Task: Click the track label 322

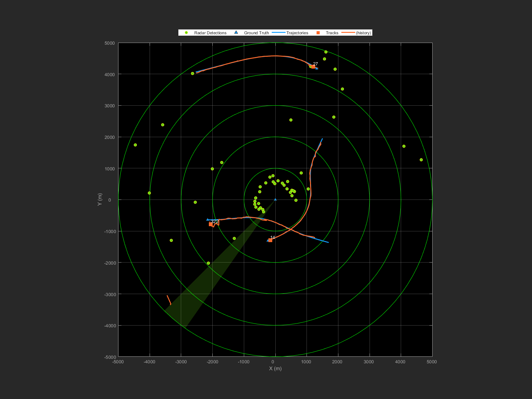Action: [x=215, y=221]
